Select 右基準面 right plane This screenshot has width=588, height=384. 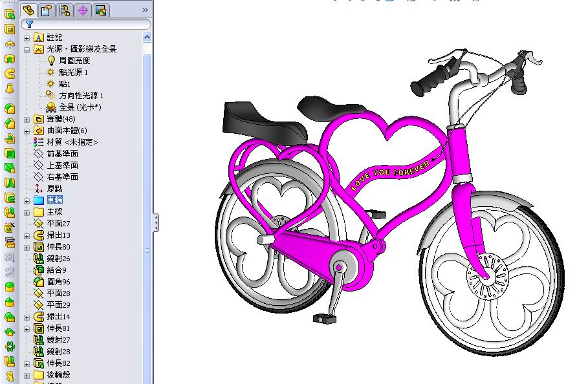62,177
